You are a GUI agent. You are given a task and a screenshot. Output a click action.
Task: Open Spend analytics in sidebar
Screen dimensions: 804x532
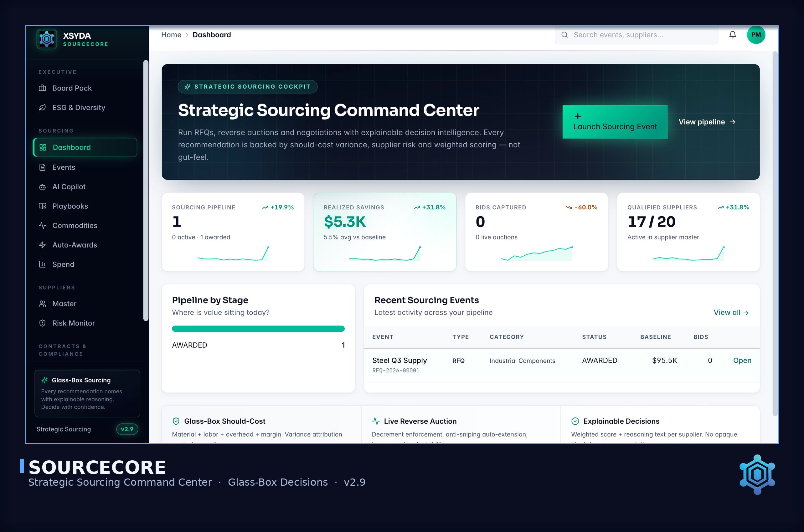(x=85, y=264)
